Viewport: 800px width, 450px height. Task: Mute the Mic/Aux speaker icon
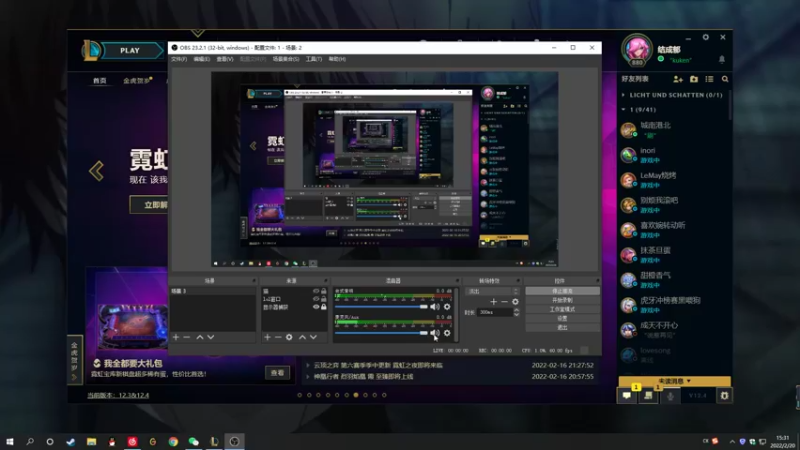click(435, 333)
